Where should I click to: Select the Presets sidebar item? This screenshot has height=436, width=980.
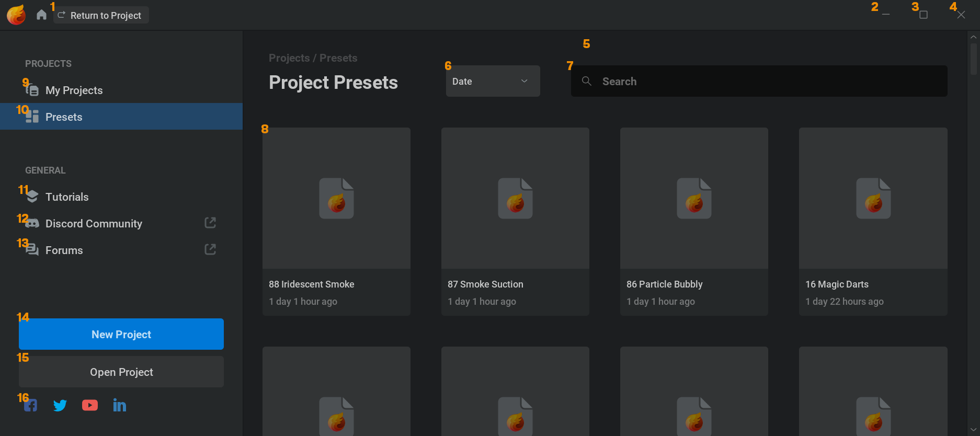121,117
